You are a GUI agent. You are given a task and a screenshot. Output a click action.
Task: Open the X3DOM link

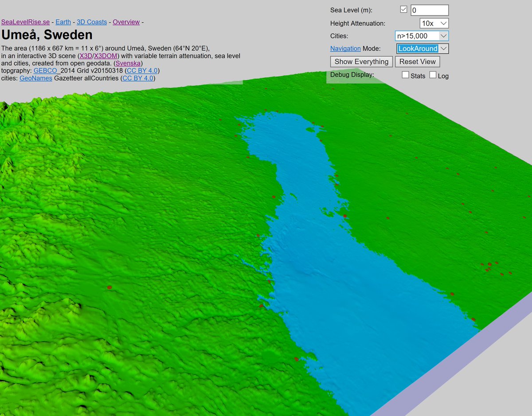pos(106,56)
